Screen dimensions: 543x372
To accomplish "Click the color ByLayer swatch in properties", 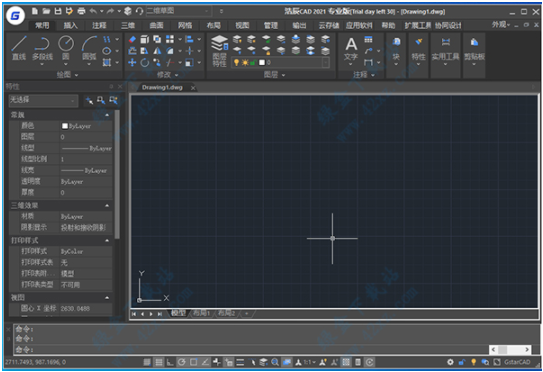I will click(64, 126).
